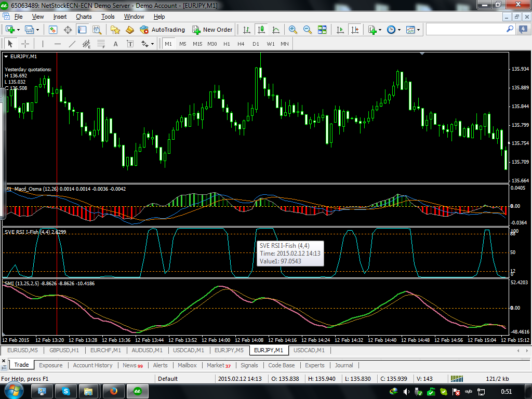Viewport: 532px width, 399px height.
Task: Open the MetaEditor yellow book icon
Action: click(130, 30)
